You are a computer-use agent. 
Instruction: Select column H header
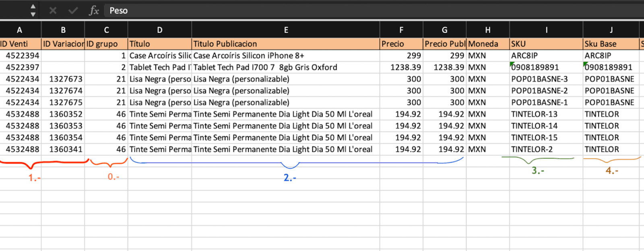click(x=488, y=30)
